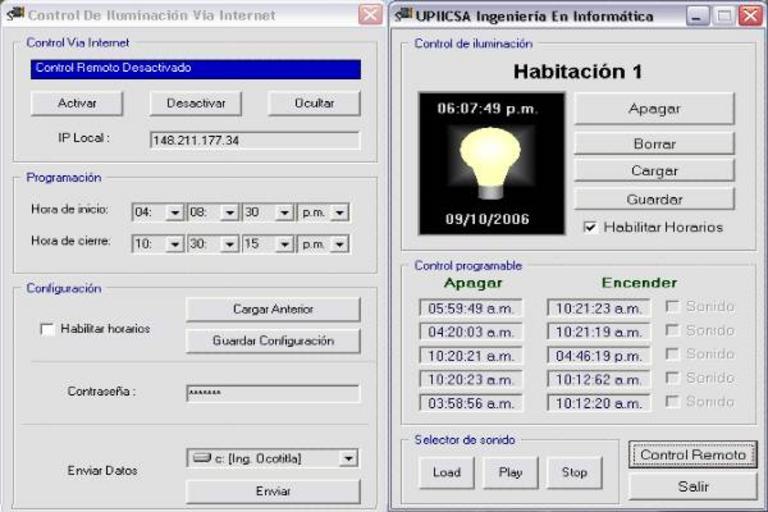This screenshot has width=768, height=512.
Task: Click Salir to exit the application
Action: pos(692,487)
